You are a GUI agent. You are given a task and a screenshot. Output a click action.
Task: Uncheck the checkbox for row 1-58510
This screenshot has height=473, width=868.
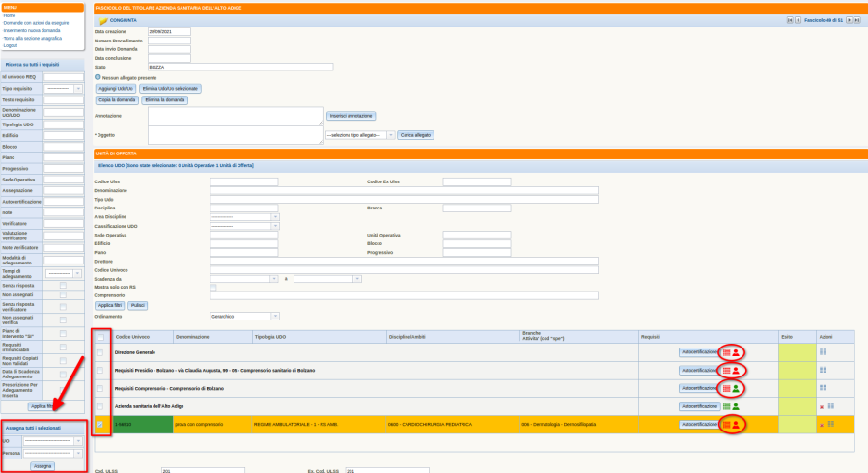[99, 424]
